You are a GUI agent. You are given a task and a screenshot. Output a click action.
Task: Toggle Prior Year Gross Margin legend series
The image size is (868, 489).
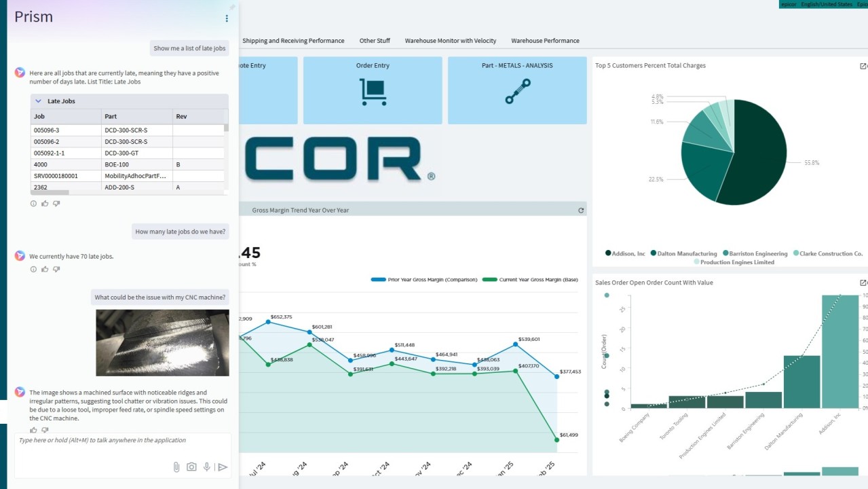(424, 280)
